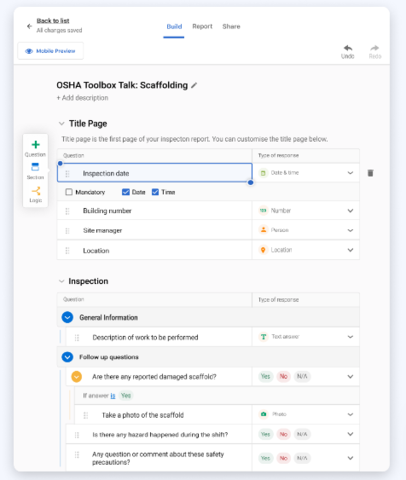Select the orange Logic icon

36,191
